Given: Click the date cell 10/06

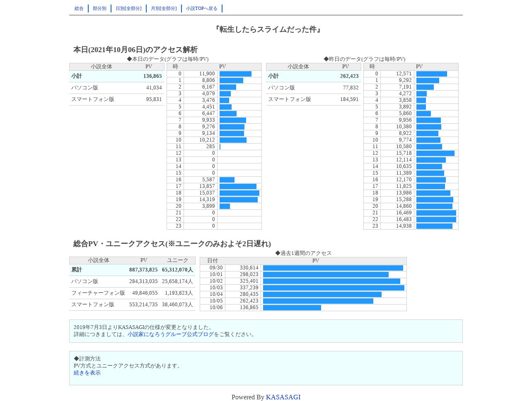Looking at the screenshot, I should coord(216,307).
